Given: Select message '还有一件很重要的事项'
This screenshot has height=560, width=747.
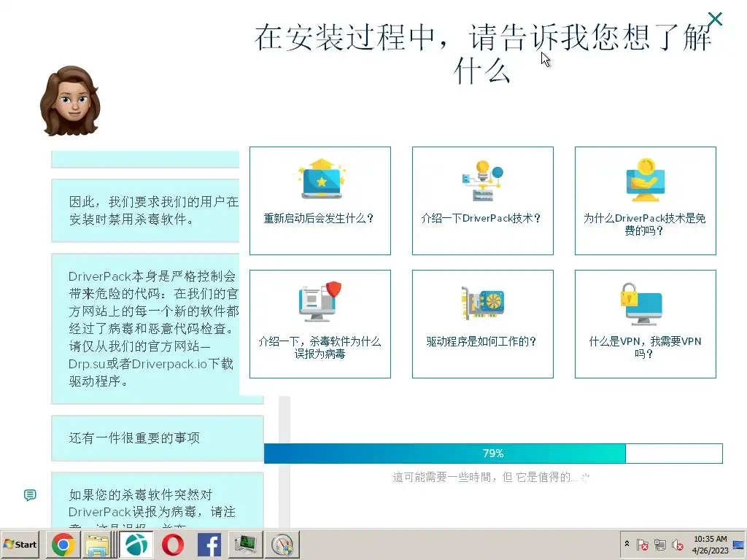Looking at the screenshot, I should click(158, 438).
